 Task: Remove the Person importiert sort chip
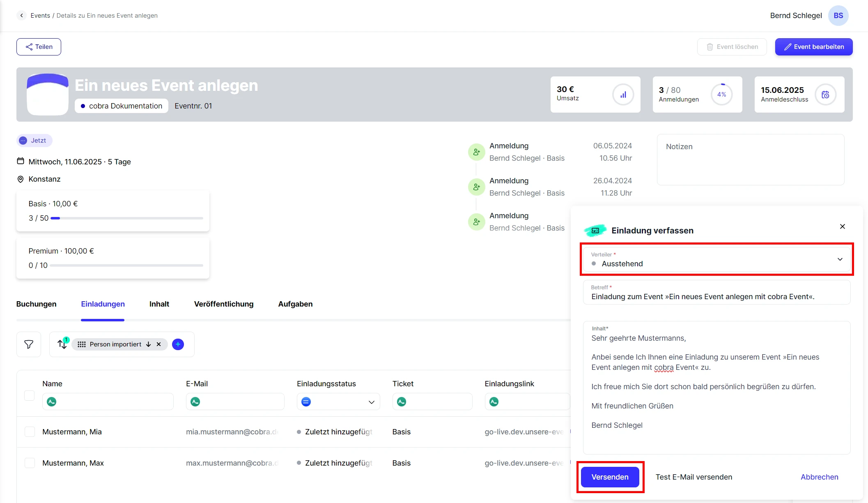159,344
